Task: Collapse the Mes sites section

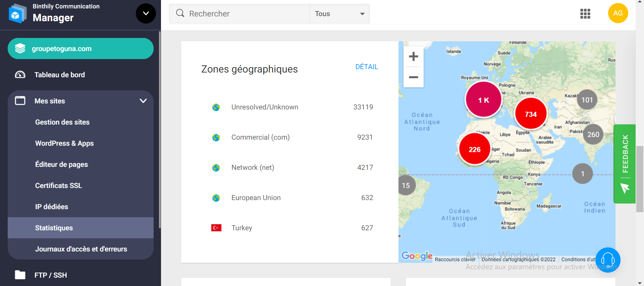Action: pos(143,101)
